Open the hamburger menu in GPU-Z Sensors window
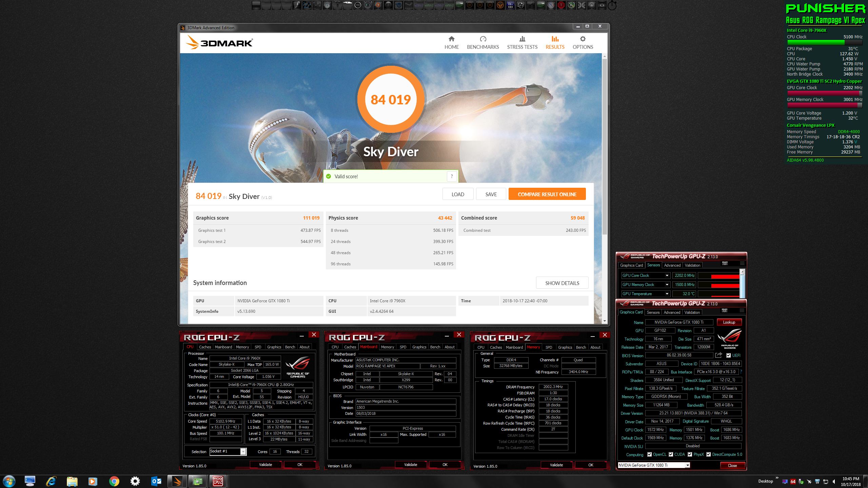This screenshot has width=868, height=488. 742,263
